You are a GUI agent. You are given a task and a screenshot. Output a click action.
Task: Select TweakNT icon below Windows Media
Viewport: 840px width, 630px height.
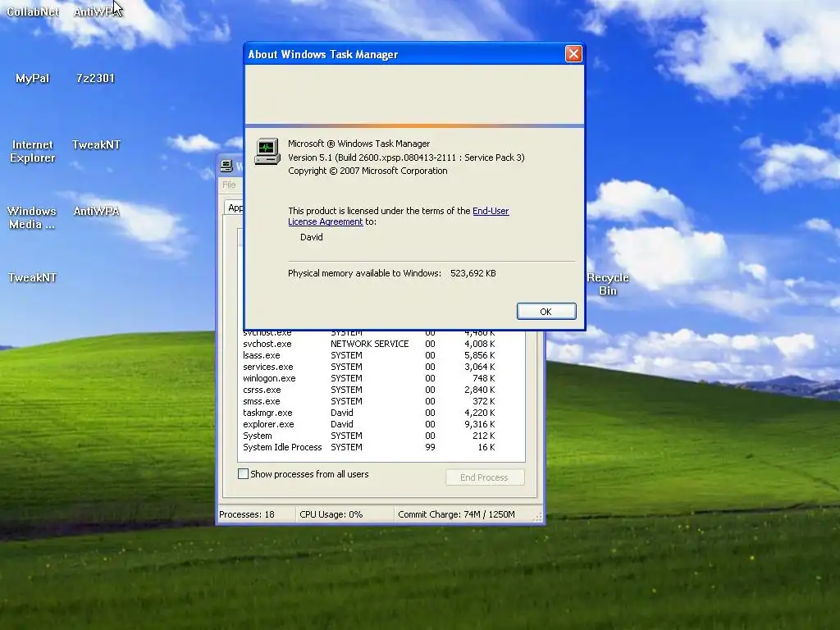tap(32, 277)
